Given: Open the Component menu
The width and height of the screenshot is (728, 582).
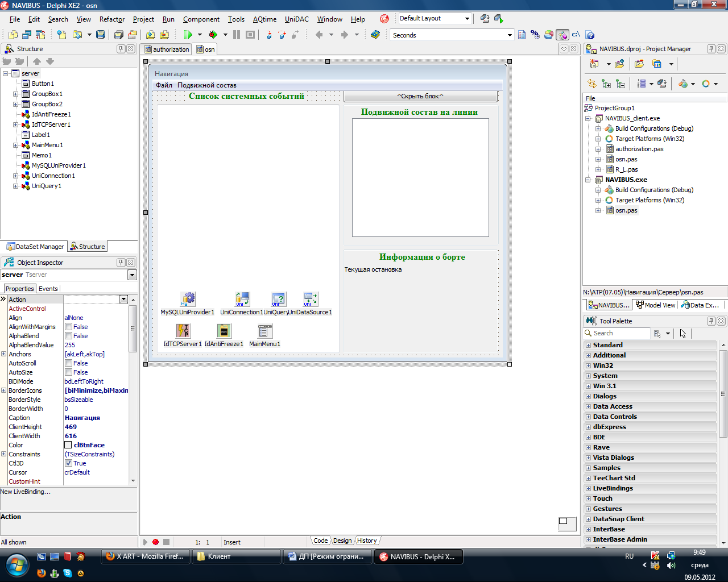Looking at the screenshot, I should click(x=201, y=19).
